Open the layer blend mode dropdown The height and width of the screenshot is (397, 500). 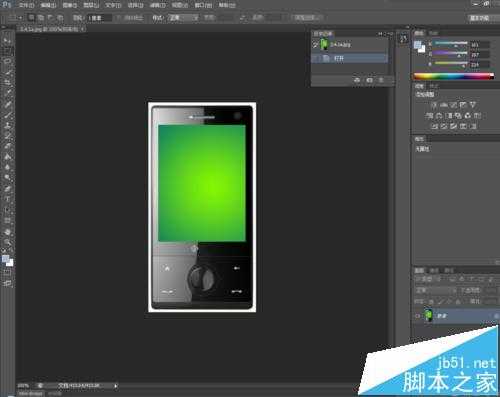435,290
